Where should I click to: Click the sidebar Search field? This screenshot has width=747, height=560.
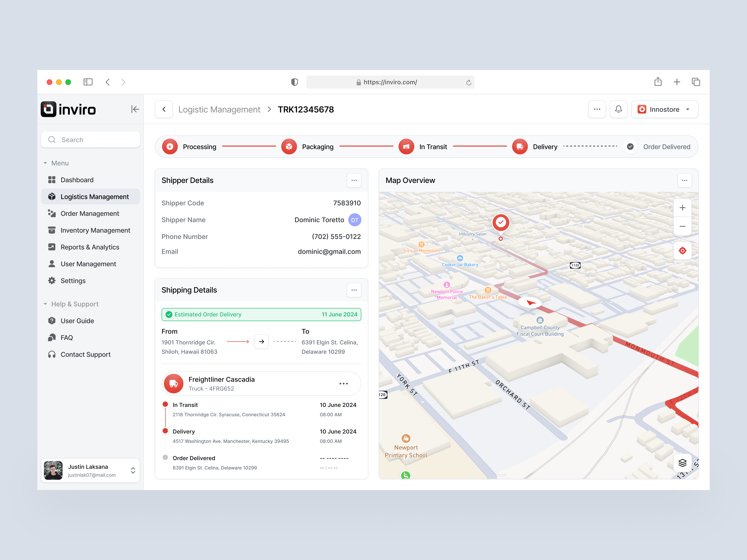pyautogui.click(x=91, y=140)
